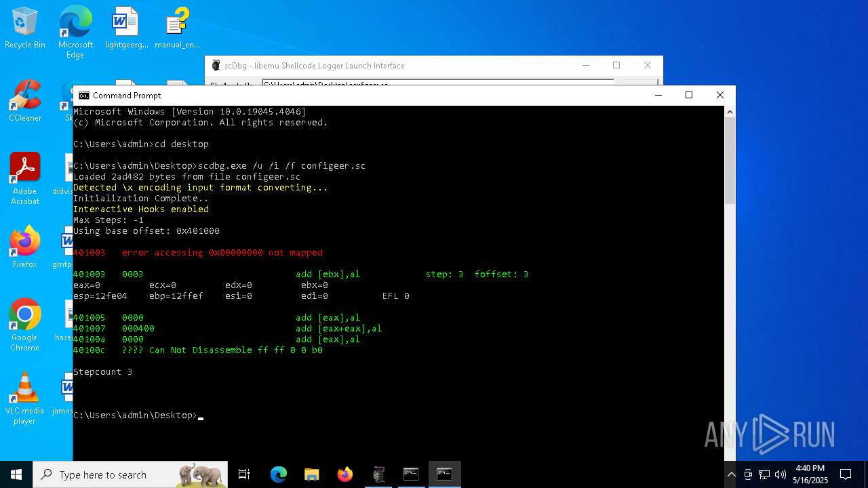Minimize the scDbg launch interface window
868x488 pixels.
tap(585, 66)
